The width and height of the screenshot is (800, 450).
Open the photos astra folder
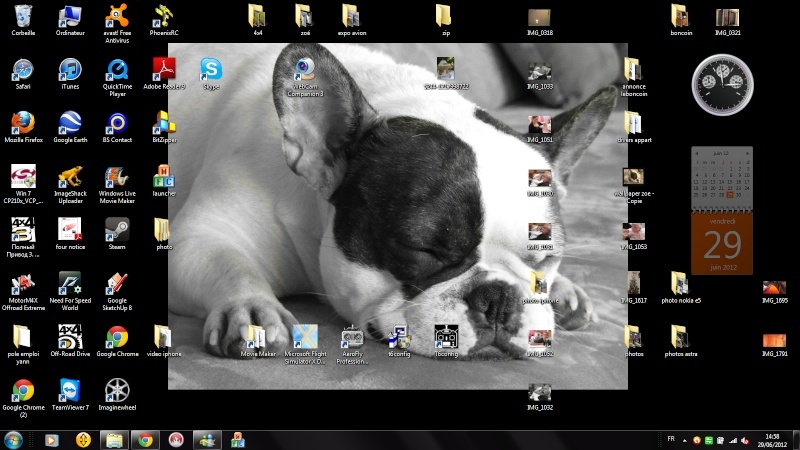click(681, 340)
